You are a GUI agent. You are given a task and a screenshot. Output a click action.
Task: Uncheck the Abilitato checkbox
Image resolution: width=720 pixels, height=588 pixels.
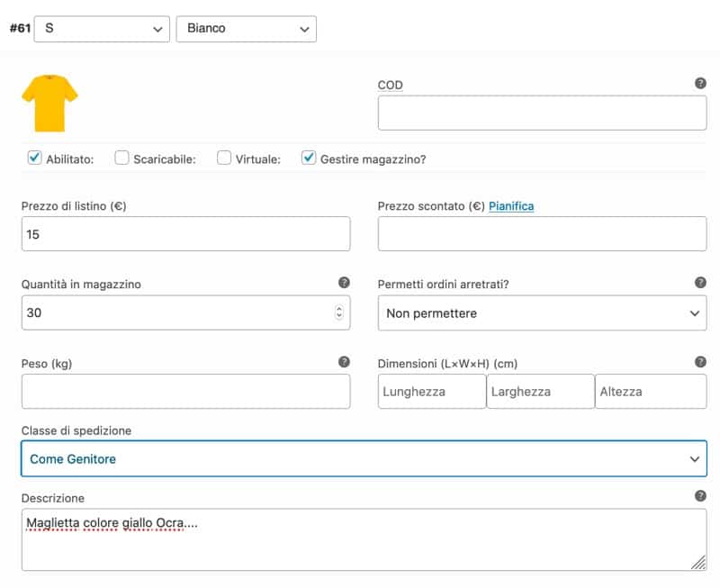point(35,158)
